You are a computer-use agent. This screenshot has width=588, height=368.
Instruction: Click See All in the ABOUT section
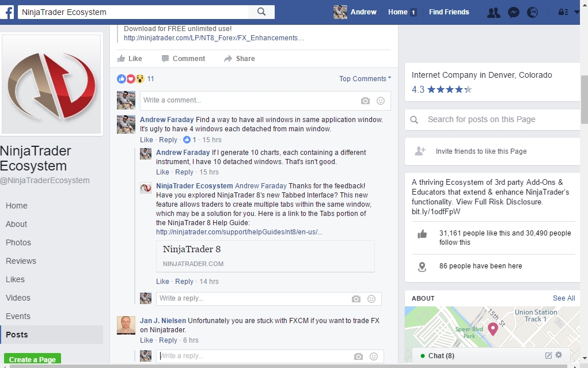point(564,298)
